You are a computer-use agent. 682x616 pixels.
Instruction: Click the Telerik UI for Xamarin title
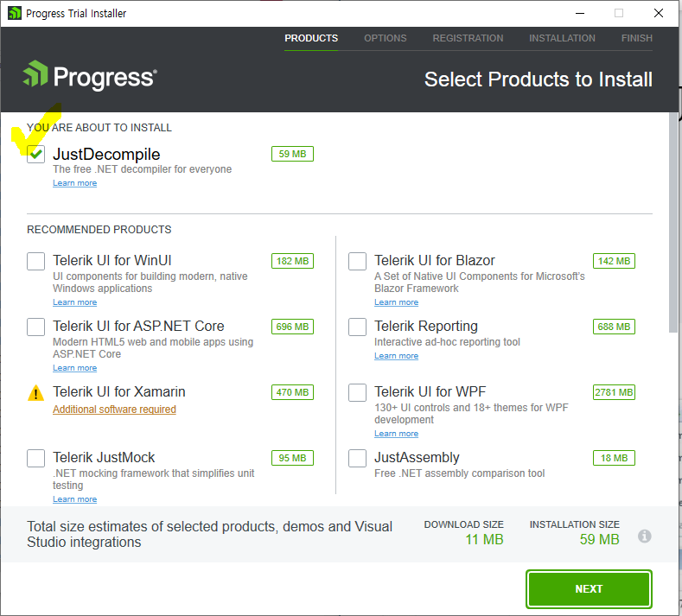(119, 391)
